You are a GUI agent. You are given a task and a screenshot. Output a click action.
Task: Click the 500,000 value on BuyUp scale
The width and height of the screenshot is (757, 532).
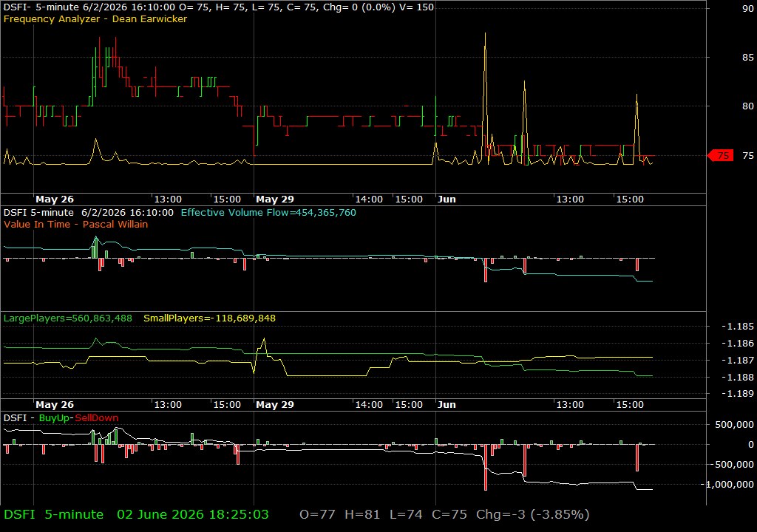click(x=734, y=425)
